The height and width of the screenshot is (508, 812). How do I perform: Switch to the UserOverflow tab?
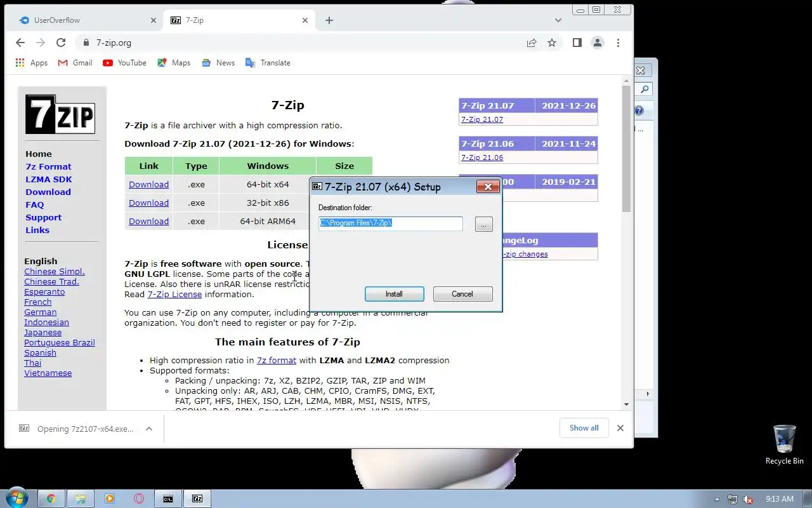pyautogui.click(x=88, y=20)
